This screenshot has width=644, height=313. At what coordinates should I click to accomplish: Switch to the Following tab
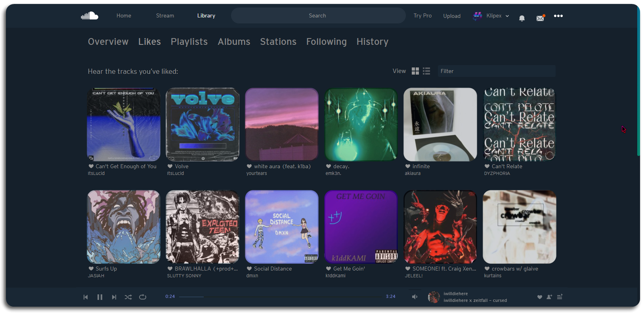[x=327, y=42]
